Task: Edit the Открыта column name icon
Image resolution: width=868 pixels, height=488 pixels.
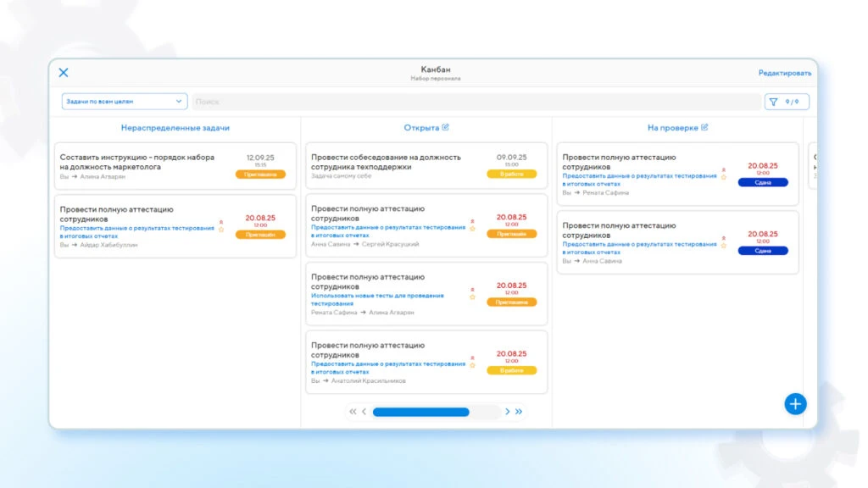Action: point(446,127)
